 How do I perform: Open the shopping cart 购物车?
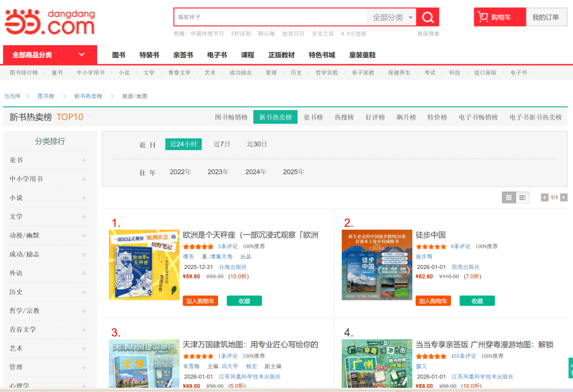500,17
